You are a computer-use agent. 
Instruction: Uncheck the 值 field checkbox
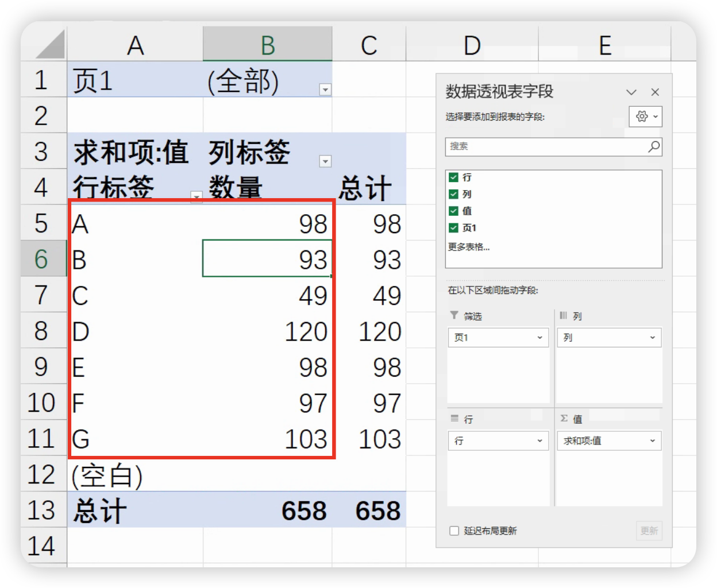(454, 211)
